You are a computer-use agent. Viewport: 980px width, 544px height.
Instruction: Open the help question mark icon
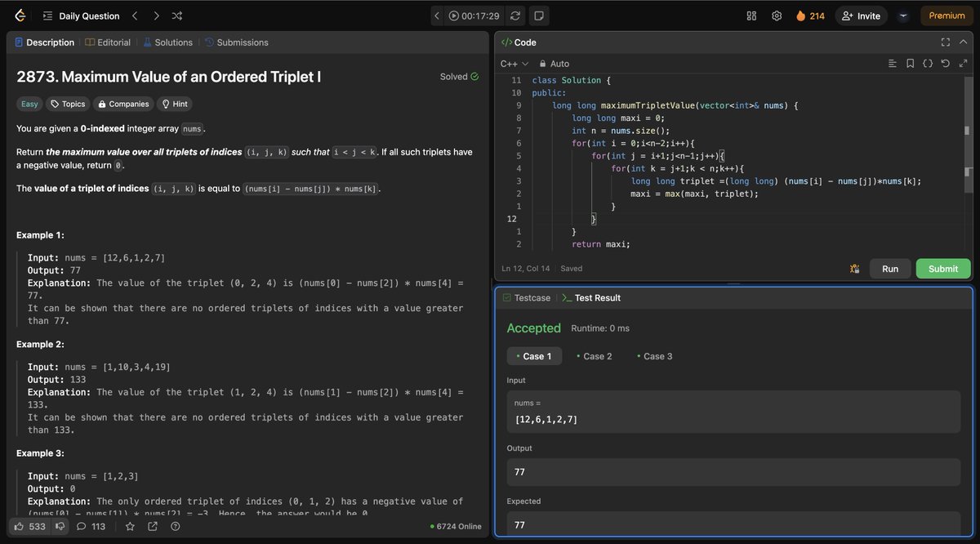tap(175, 527)
